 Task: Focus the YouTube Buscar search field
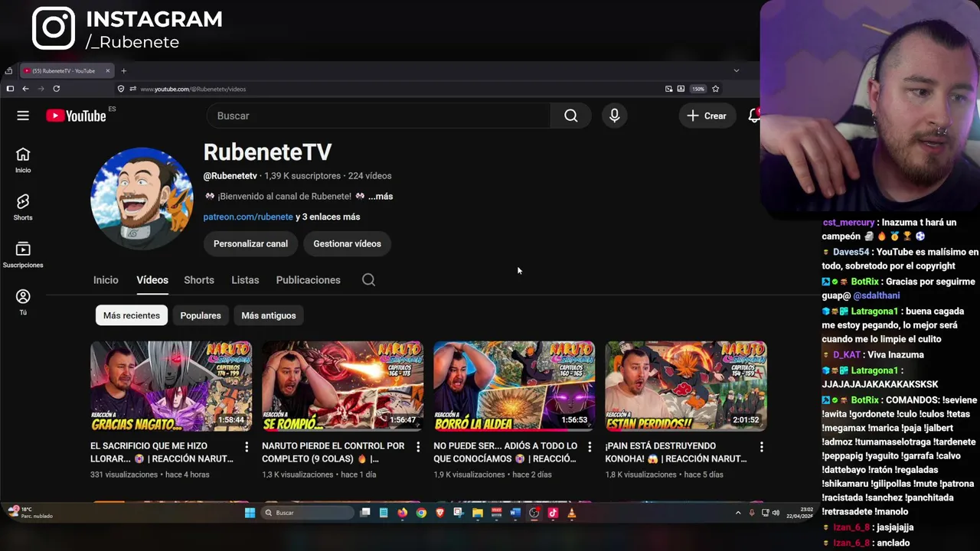(379, 116)
